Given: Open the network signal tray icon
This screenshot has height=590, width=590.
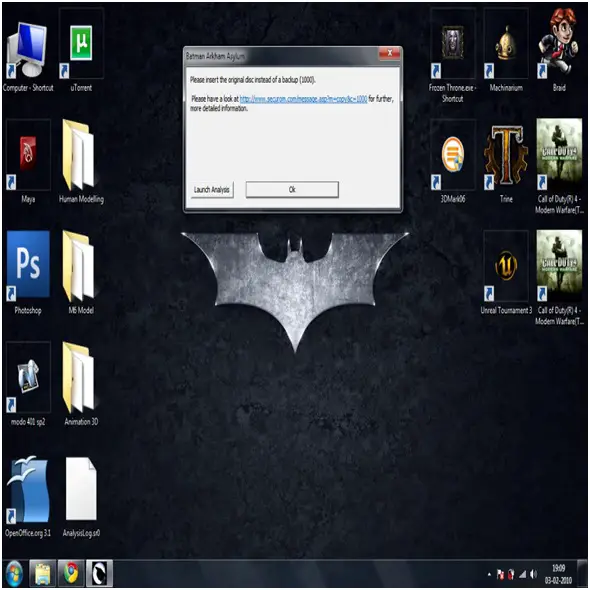Looking at the screenshot, I should 522,574.
